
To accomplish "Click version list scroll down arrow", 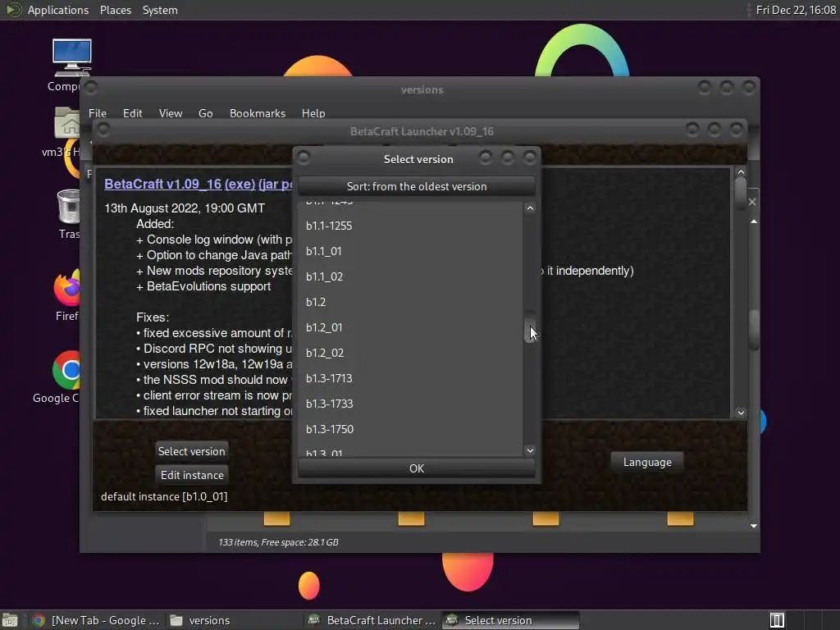I will [x=530, y=450].
